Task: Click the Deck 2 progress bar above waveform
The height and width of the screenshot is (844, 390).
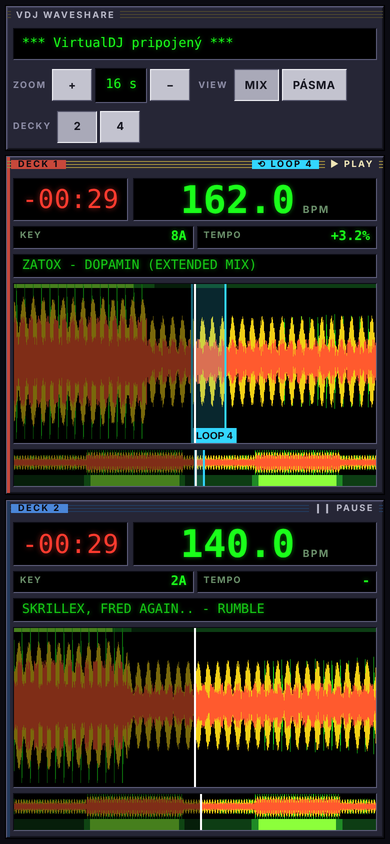Action: (195, 630)
